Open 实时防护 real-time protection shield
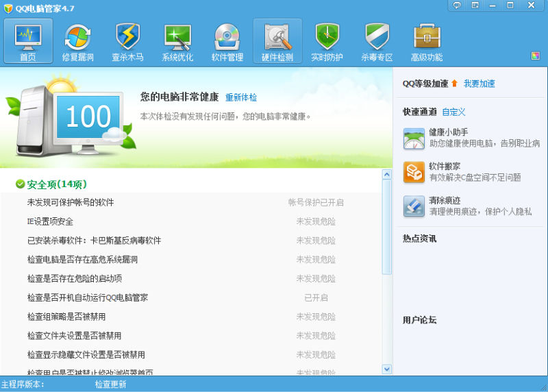This screenshot has height=392, width=548. click(x=327, y=41)
